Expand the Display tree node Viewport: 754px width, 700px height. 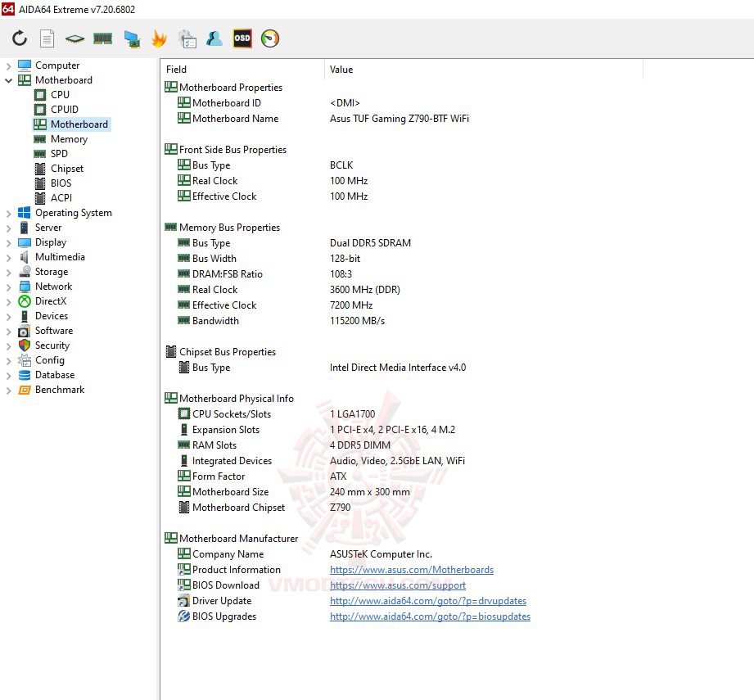coord(8,243)
